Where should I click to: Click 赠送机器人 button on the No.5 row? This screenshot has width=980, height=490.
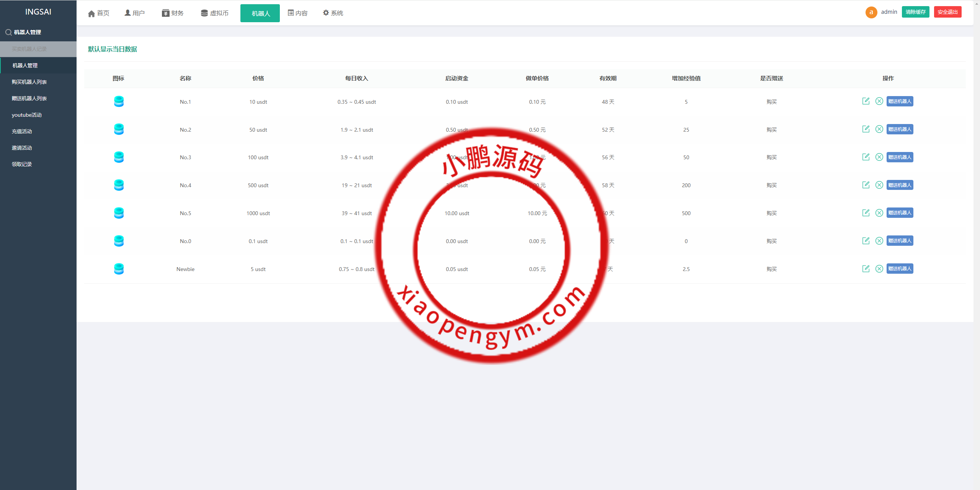[900, 213]
